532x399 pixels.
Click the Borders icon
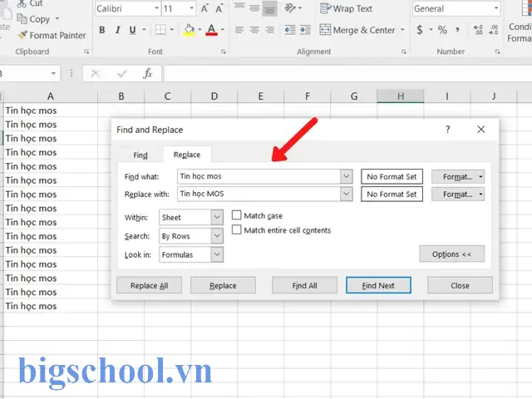[160, 30]
